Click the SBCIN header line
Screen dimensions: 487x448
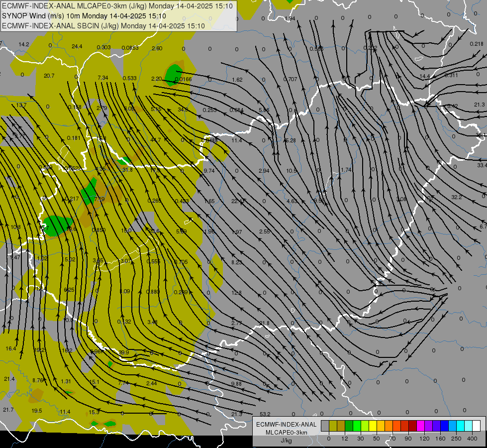pos(103,26)
